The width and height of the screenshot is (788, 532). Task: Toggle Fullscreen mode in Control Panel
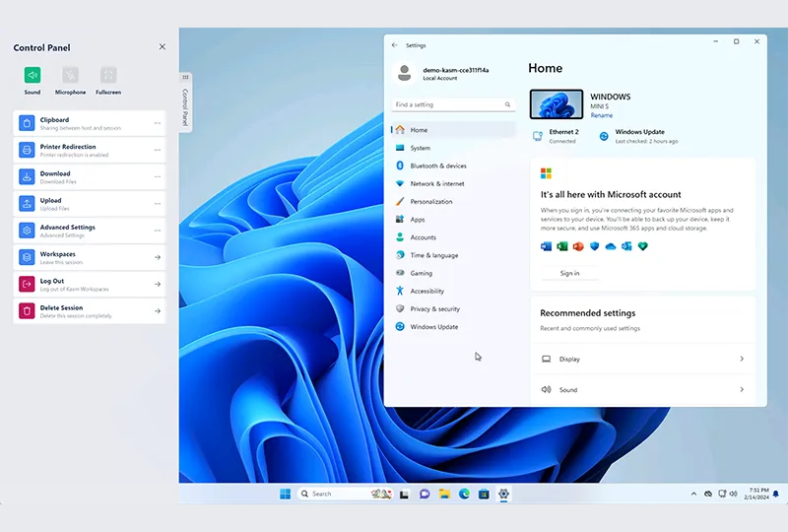pyautogui.click(x=108, y=76)
